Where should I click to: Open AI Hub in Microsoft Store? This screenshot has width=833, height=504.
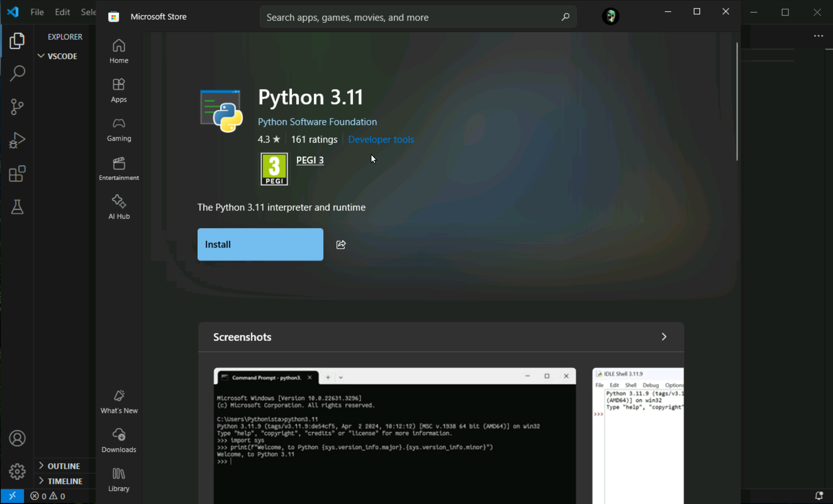[x=119, y=207]
